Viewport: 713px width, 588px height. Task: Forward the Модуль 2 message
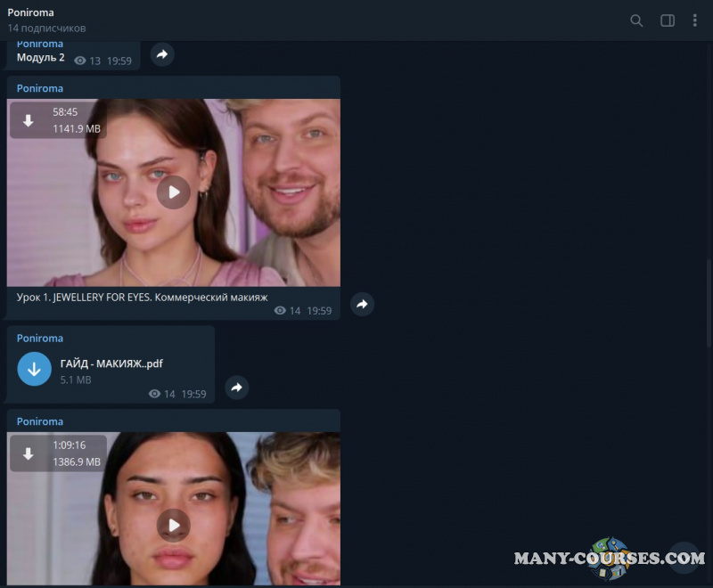click(162, 54)
